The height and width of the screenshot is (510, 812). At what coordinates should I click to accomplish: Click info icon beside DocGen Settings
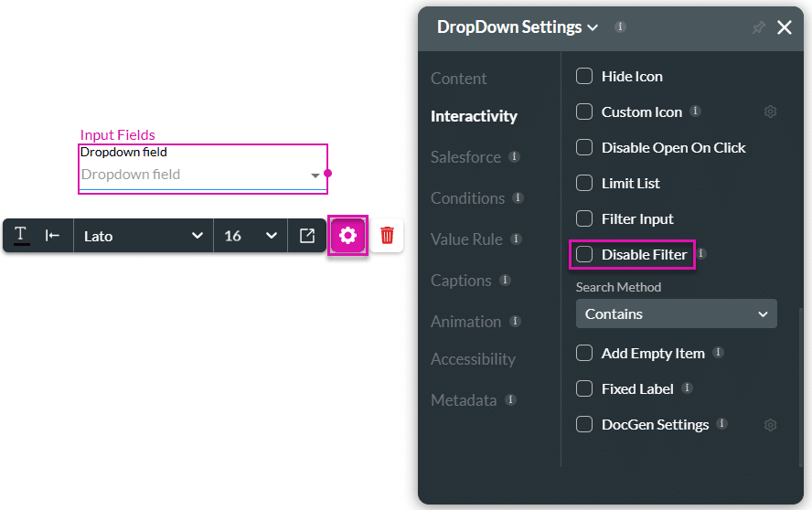tap(721, 423)
